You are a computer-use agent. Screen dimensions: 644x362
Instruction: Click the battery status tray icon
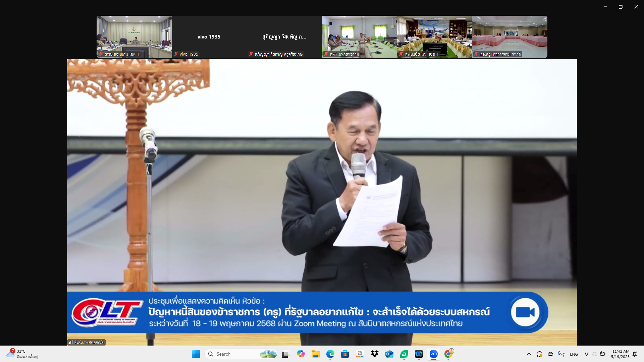pyautogui.click(x=603, y=354)
